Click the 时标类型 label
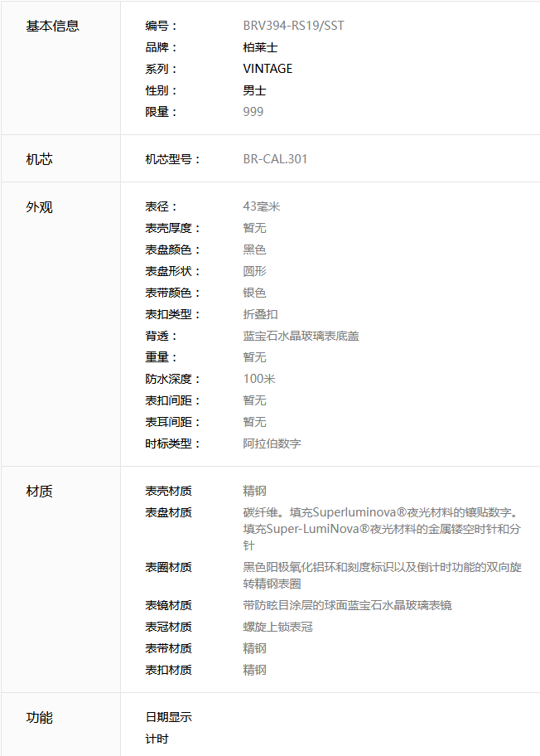 (173, 443)
